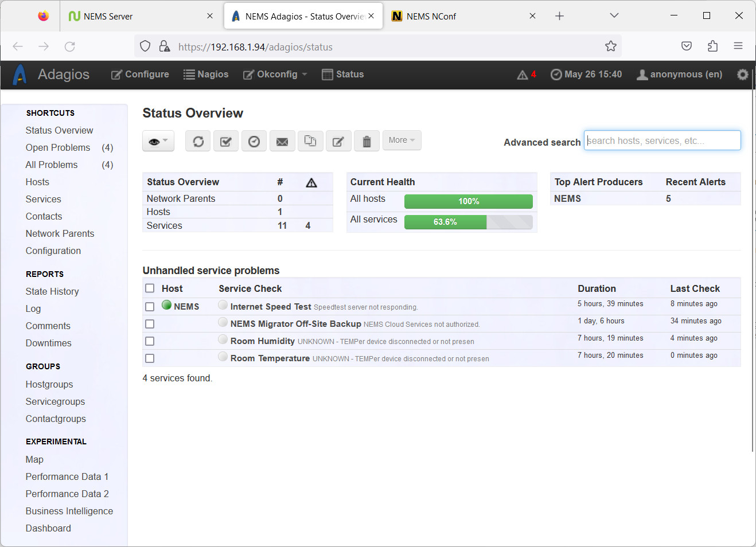Check the Room Temperature row checkbox
The image size is (756, 547).
(150, 358)
